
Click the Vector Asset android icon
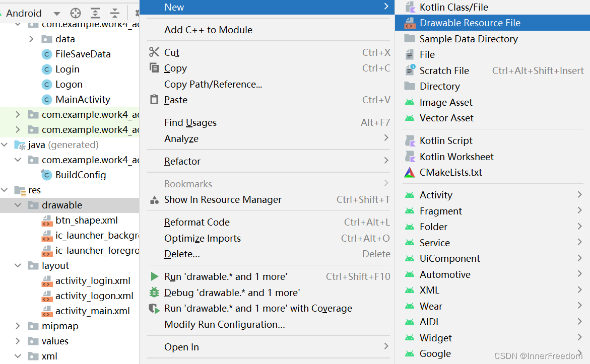click(410, 118)
